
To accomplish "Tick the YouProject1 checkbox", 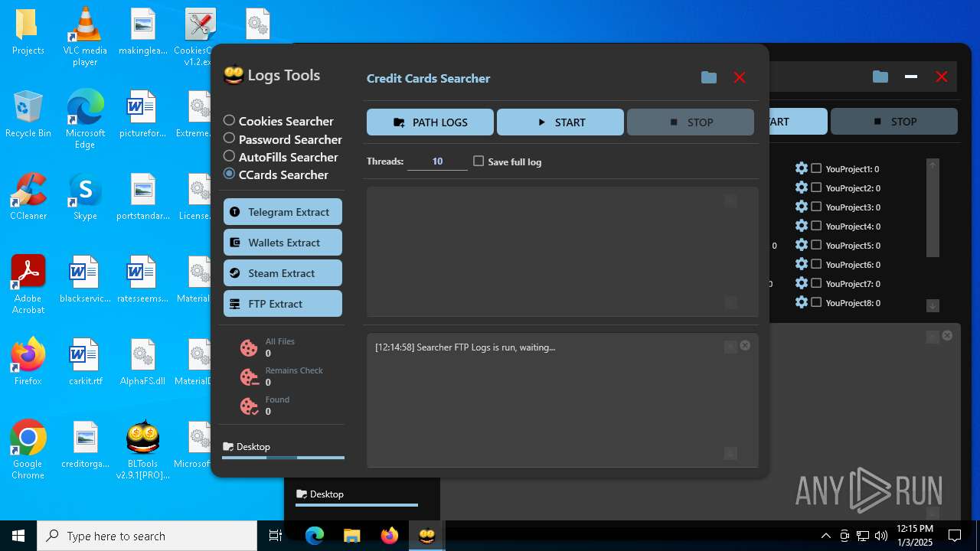I will coord(816,168).
